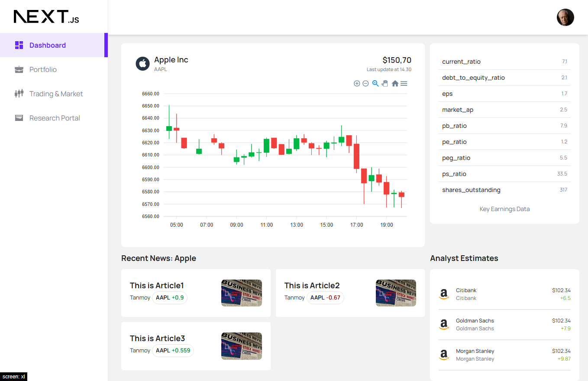The width and height of the screenshot is (588, 381).
Task: Select the debt_to_equity_ratio row
Action: [x=504, y=78]
